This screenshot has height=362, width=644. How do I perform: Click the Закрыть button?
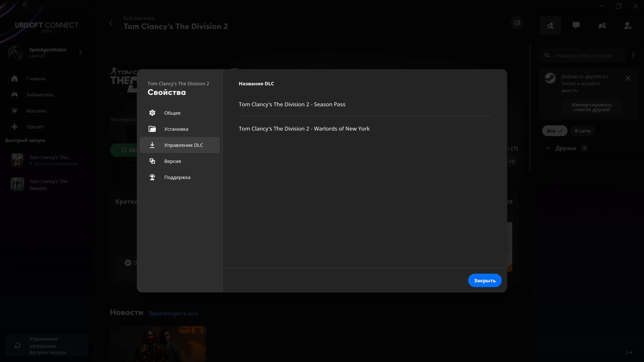coord(485,280)
